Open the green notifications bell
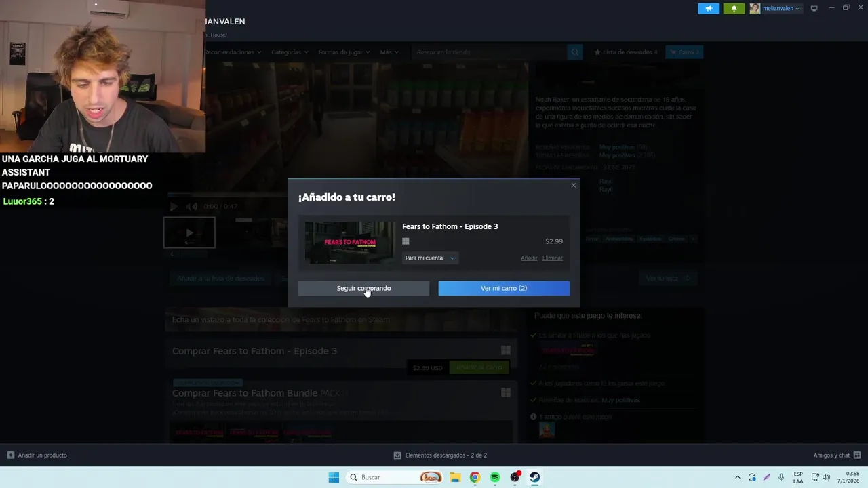 click(734, 8)
